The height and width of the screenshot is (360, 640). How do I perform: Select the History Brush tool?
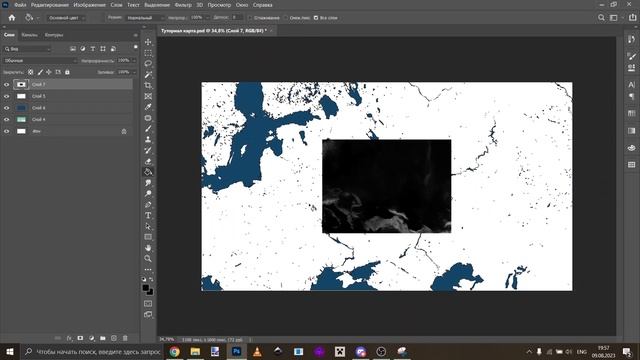[x=148, y=150]
